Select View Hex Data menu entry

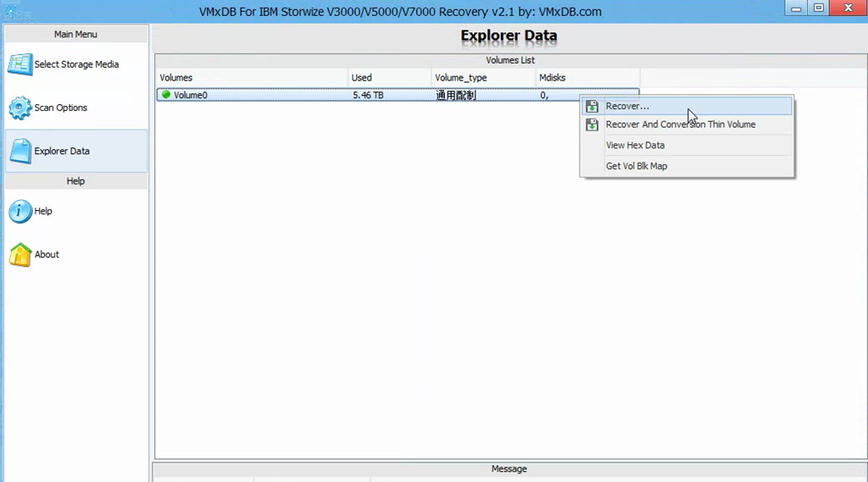[x=687, y=145]
